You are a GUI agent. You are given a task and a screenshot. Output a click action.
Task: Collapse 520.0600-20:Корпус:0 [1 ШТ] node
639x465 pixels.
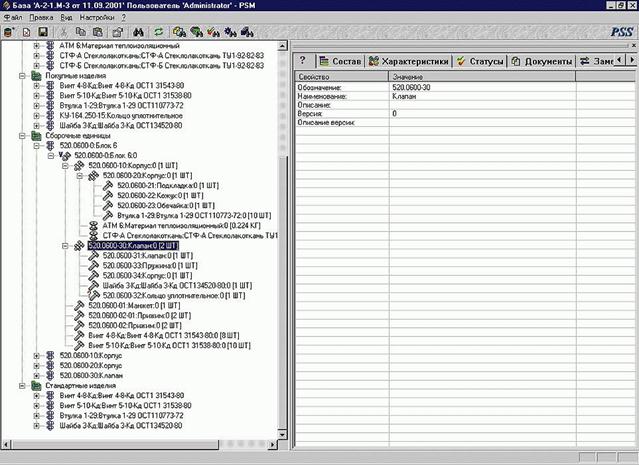pyautogui.click(x=79, y=176)
